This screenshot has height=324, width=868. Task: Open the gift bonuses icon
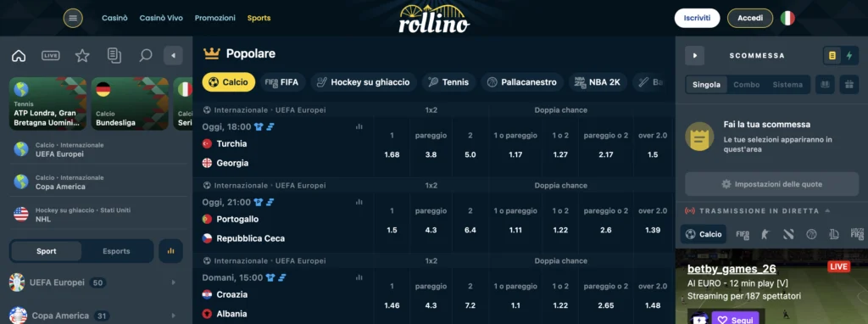coord(849,84)
